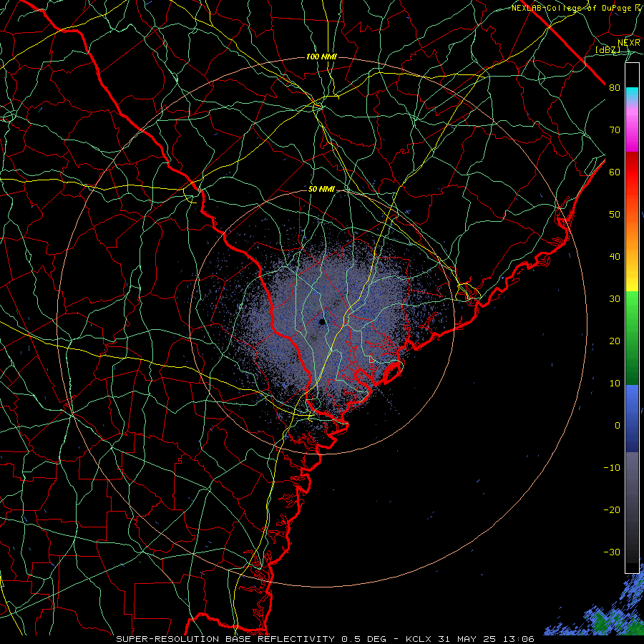Click the 0 value on the dBZ scale

pos(618,426)
